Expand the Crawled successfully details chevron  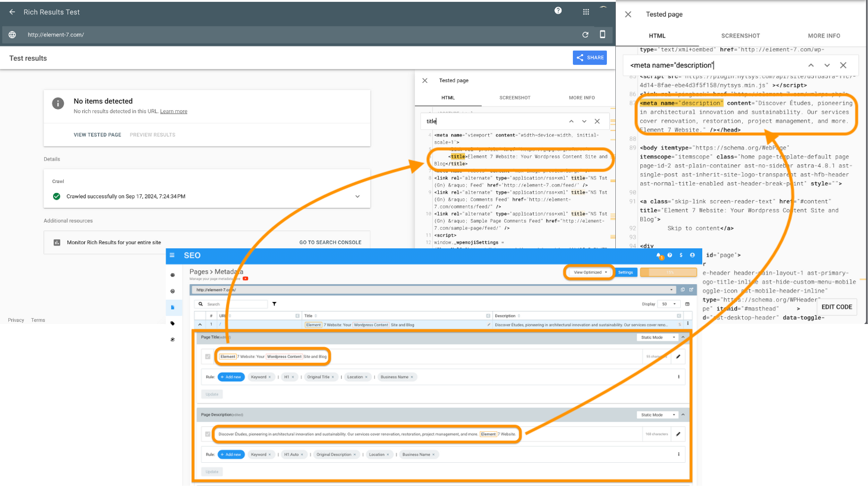357,196
